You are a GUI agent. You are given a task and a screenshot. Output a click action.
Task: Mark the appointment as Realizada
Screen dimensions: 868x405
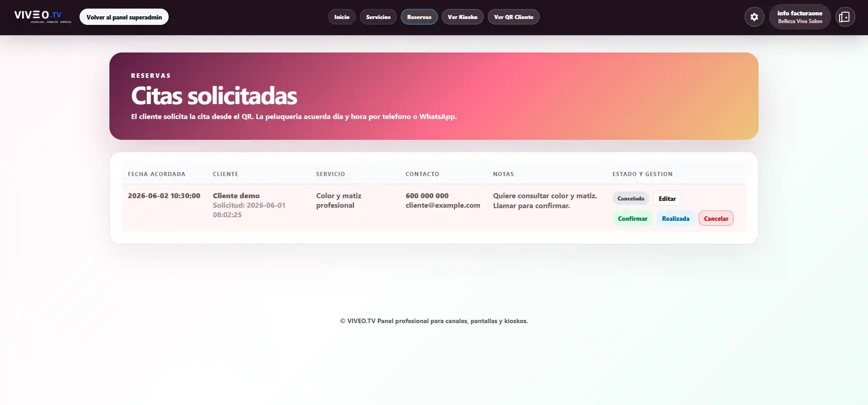pos(675,219)
